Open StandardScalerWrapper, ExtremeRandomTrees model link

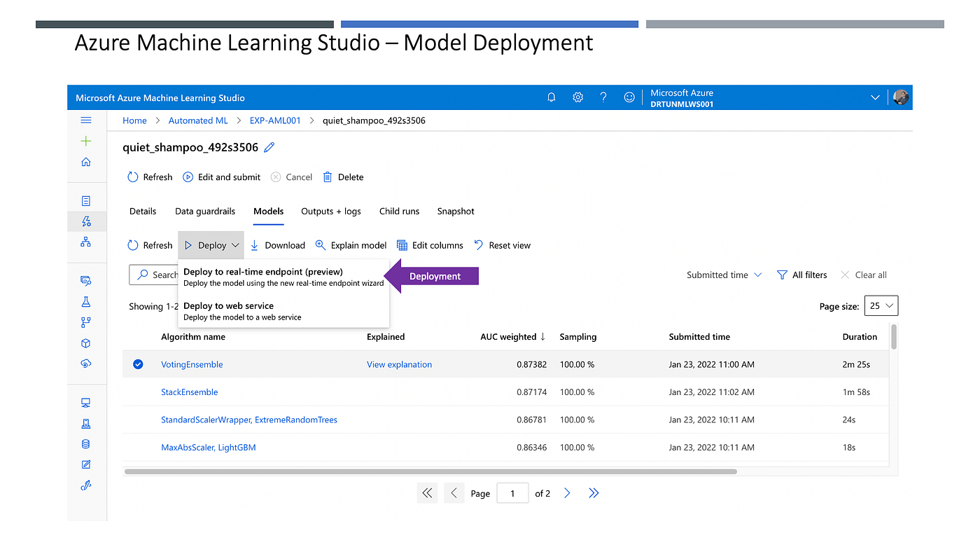tap(249, 420)
